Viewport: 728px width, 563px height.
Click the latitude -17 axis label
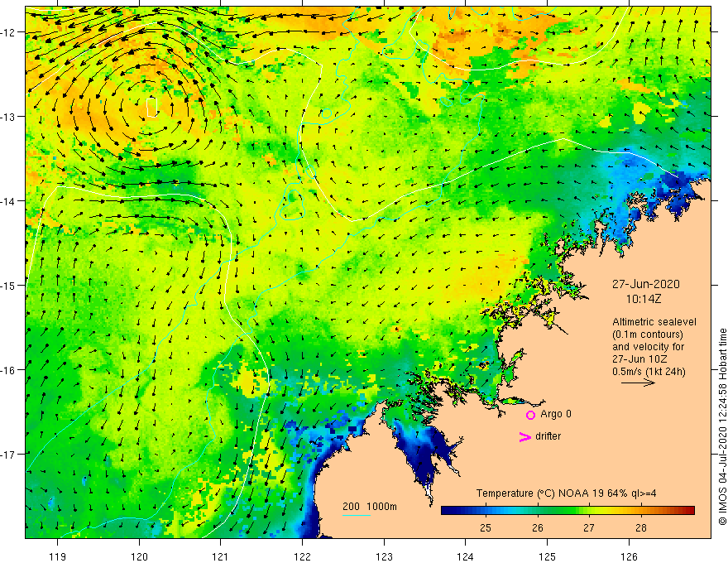(8, 455)
